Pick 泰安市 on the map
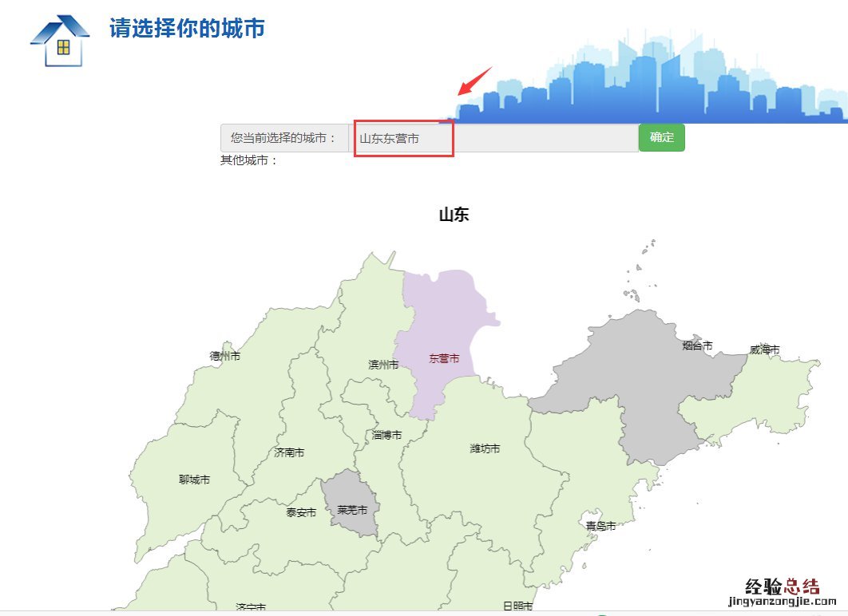Screen dimensions: 848x616 coord(301,512)
